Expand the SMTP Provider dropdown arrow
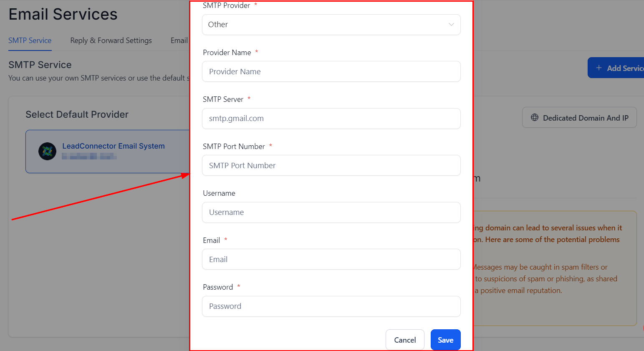 tap(451, 25)
